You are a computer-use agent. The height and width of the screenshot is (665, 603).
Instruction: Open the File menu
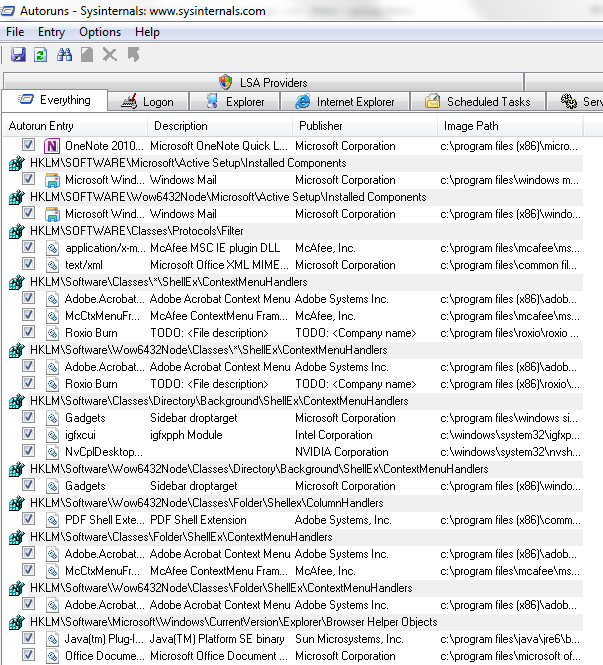point(15,32)
